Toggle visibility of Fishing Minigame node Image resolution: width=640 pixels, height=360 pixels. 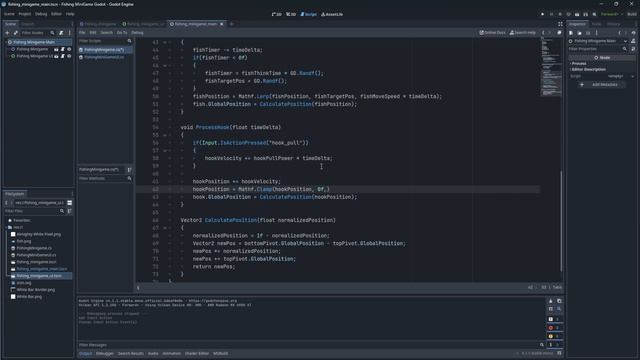tap(69, 49)
